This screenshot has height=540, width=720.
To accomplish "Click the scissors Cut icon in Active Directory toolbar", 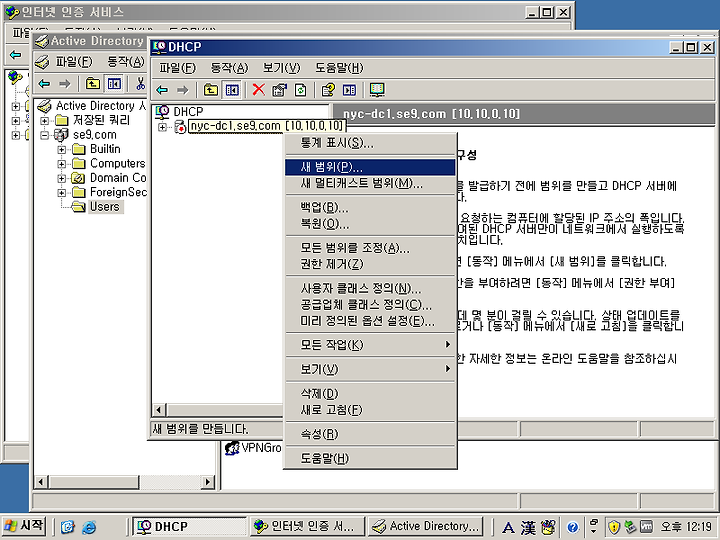I will [141, 84].
